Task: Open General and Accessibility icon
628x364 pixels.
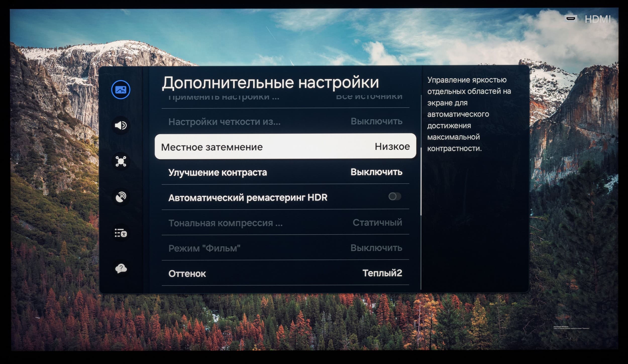Action: point(121,233)
